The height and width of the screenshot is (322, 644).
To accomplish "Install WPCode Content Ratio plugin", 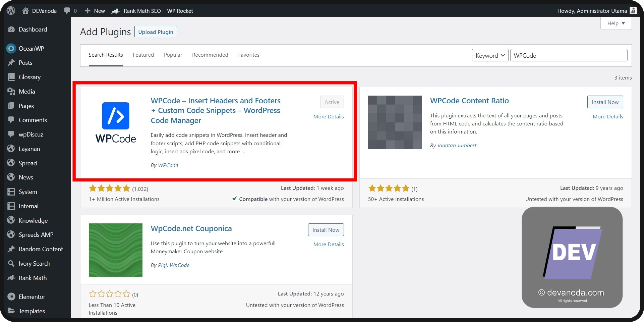I will [605, 102].
